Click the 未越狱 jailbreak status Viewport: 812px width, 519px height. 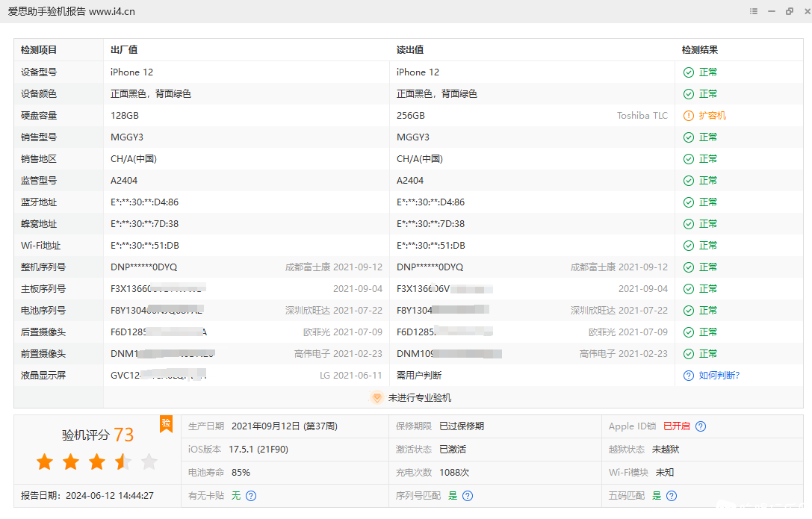tap(666, 450)
